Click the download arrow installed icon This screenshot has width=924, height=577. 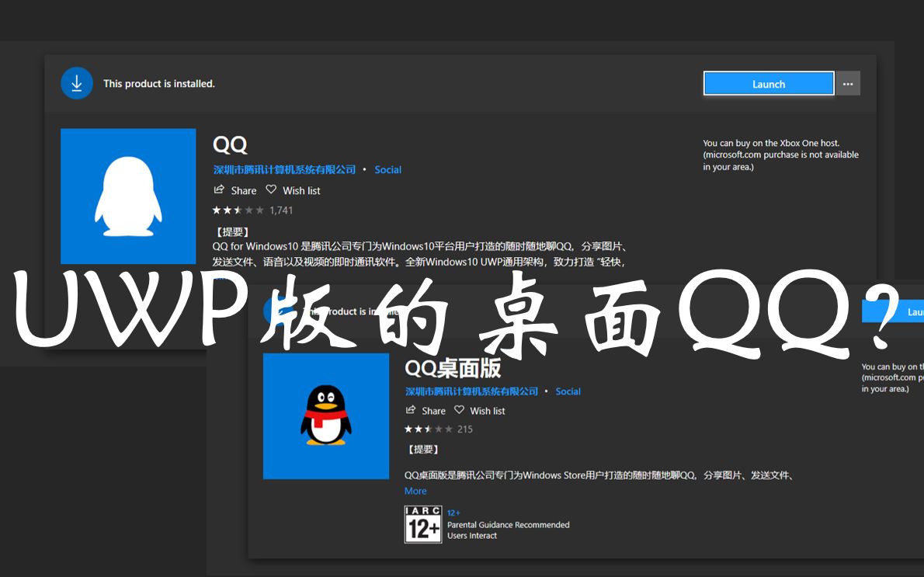77,83
